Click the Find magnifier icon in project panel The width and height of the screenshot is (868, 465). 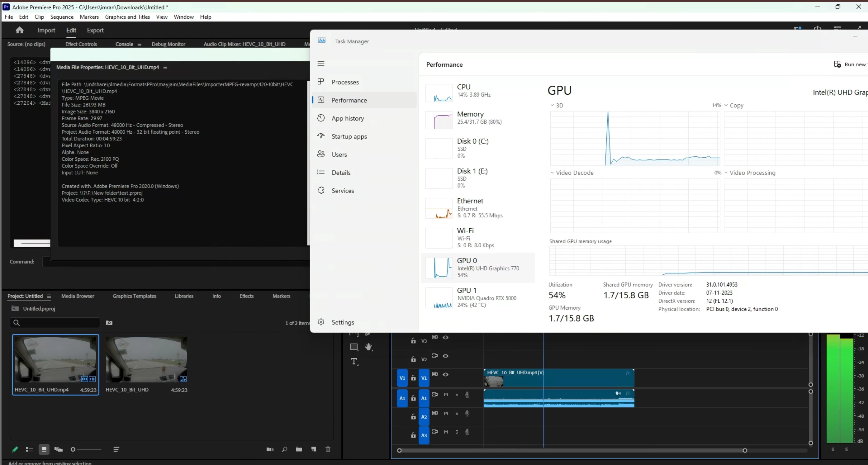click(x=285, y=449)
